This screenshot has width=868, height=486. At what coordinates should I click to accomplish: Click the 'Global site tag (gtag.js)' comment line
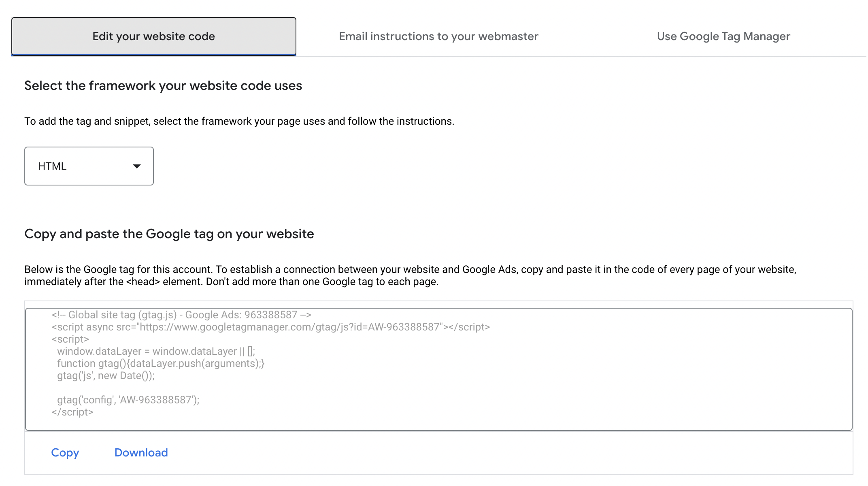tap(181, 315)
